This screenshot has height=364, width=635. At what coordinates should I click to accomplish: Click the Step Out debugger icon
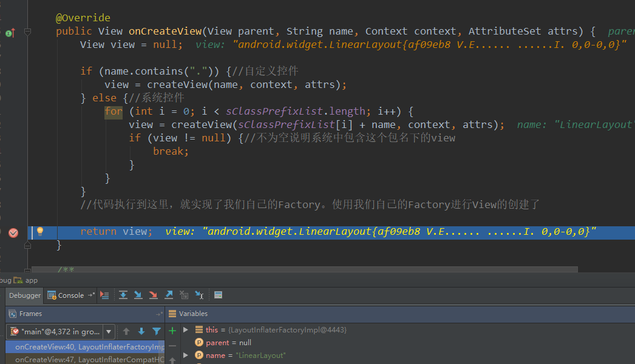click(x=169, y=295)
